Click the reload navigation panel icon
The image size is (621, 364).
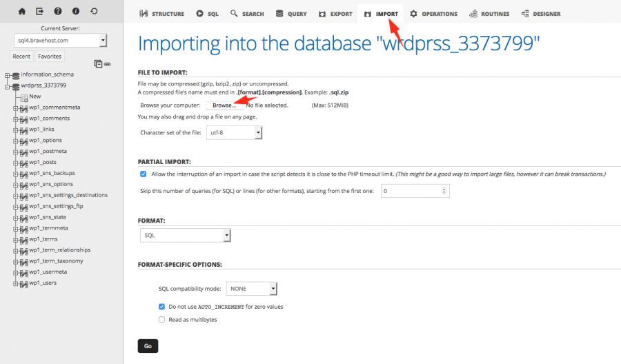click(x=94, y=11)
